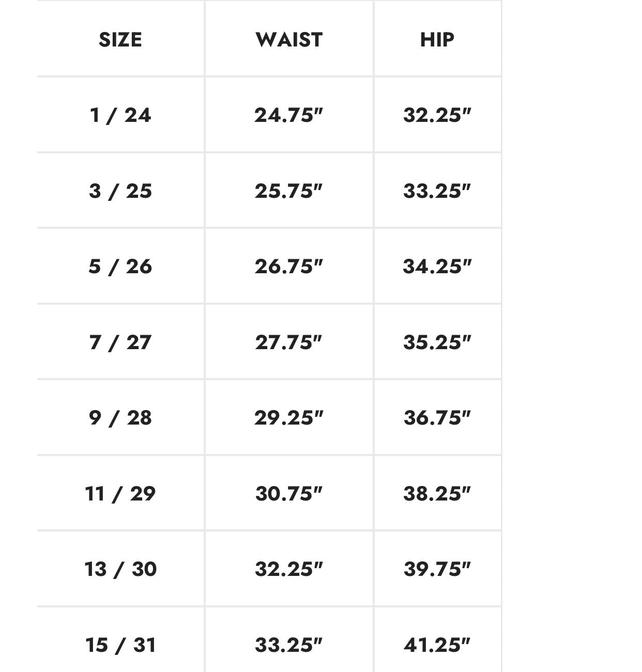Click the 39.75" hip value
Viewport: 642px width, 672px height.
point(437,569)
